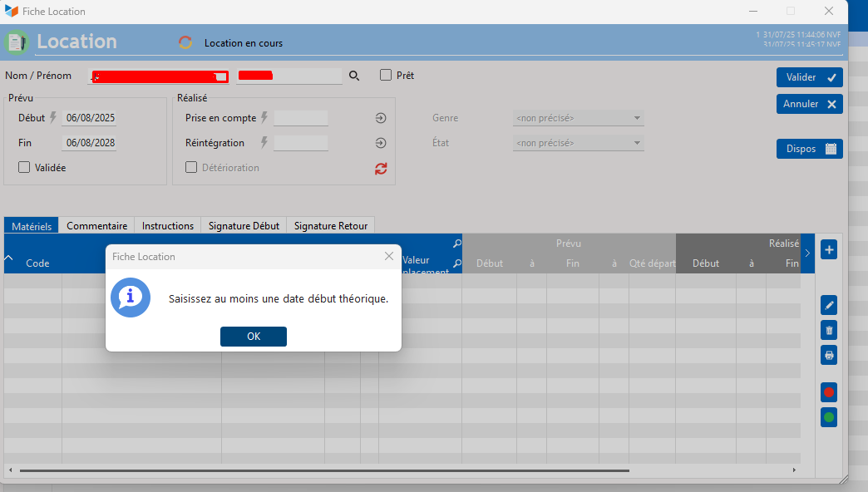Click the pencil edit icon in right sidebar
This screenshot has width=868, height=492.
pyautogui.click(x=828, y=305)
